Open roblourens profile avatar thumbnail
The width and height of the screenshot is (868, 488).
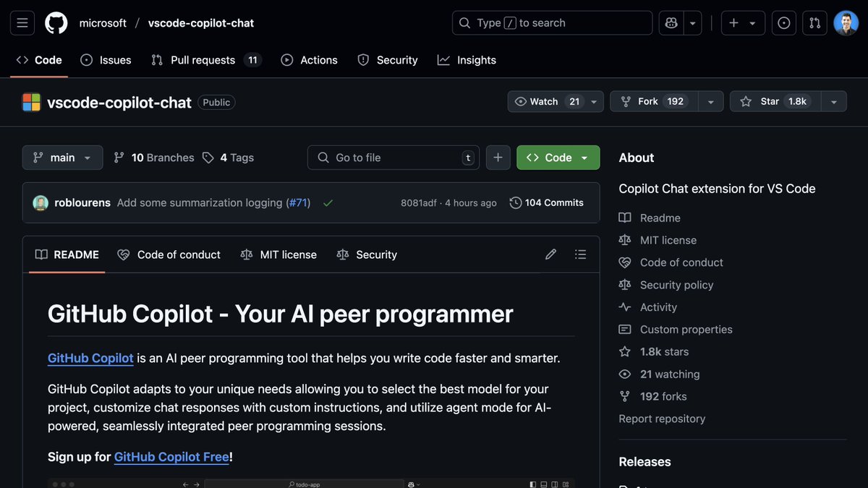40,202
